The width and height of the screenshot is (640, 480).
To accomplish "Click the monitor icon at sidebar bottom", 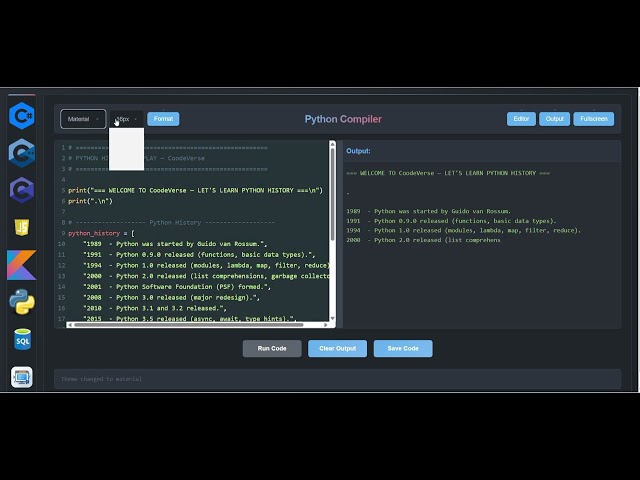I will click(22, 376).
